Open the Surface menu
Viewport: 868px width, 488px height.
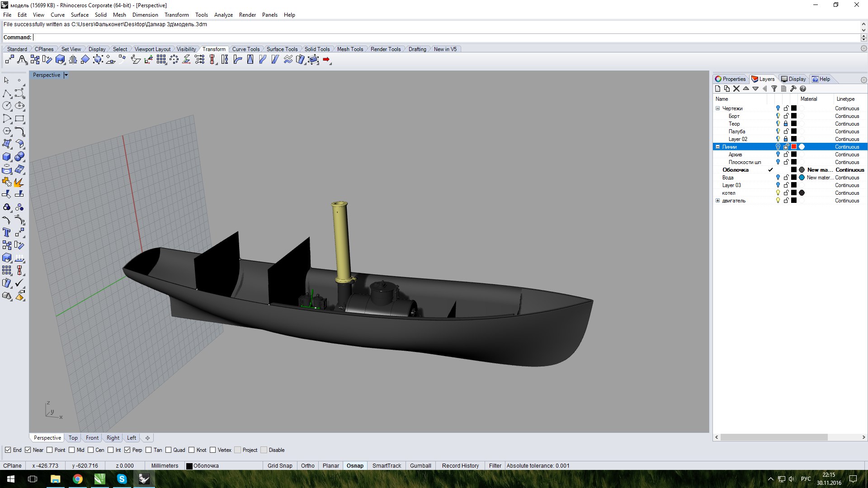[80, 15]
